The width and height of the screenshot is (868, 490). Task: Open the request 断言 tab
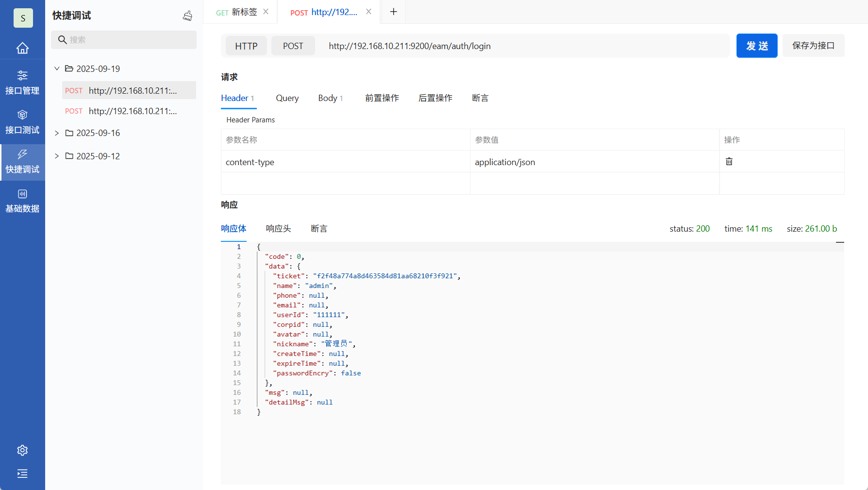(x=480, y=98)
